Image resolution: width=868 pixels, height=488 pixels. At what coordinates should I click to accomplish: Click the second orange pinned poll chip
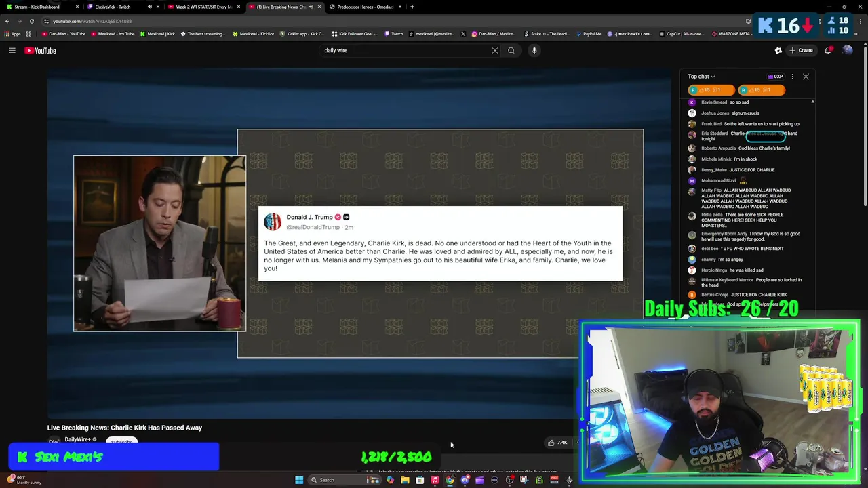click(x=762, y=90)
